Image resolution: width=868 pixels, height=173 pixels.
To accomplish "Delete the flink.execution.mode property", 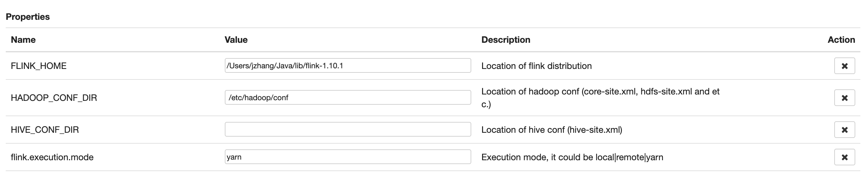I will (x=844, y=157).
